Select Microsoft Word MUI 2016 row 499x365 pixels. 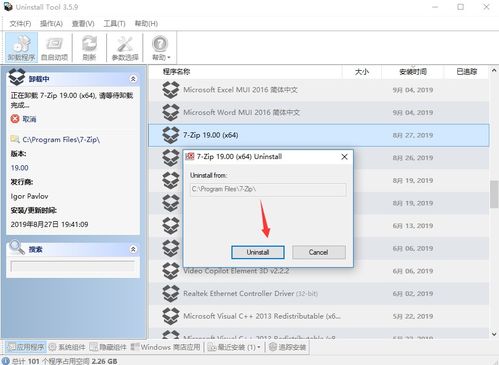(319, 113)
